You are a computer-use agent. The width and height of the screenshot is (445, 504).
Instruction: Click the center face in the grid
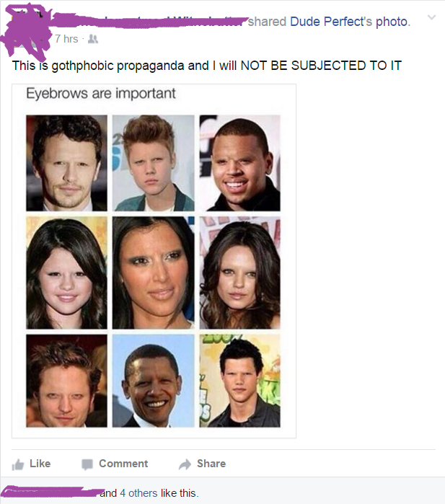[x=154, y=273]
